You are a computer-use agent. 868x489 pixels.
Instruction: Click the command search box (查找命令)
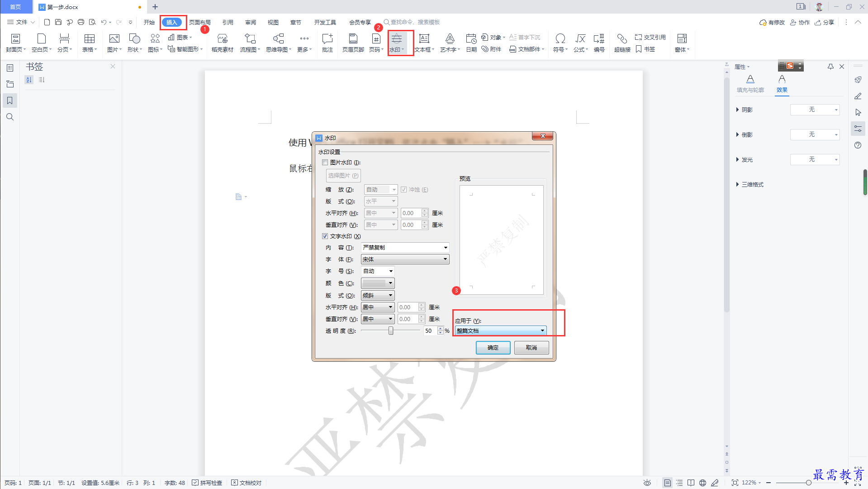(x=412, y=22)
